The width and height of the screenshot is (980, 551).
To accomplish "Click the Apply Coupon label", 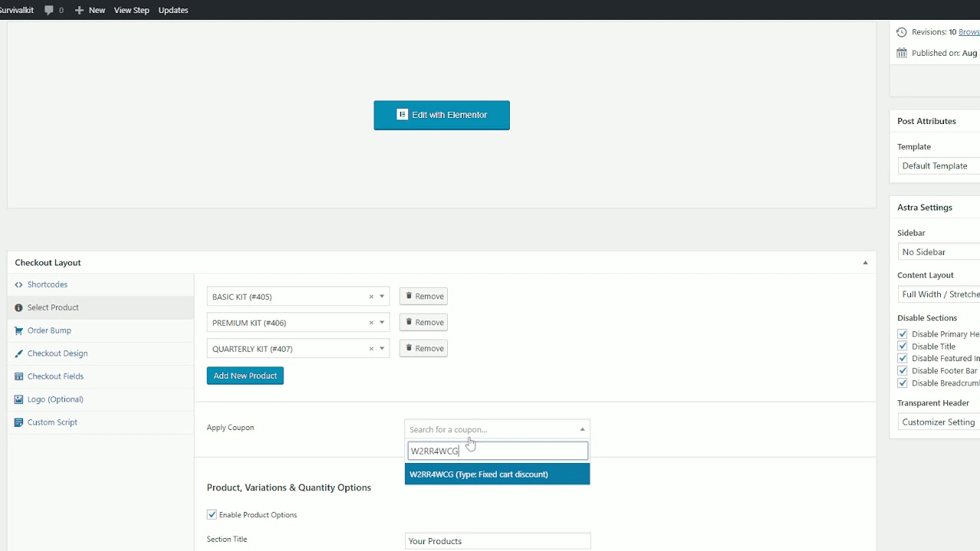I will click(x=230, y=428).
